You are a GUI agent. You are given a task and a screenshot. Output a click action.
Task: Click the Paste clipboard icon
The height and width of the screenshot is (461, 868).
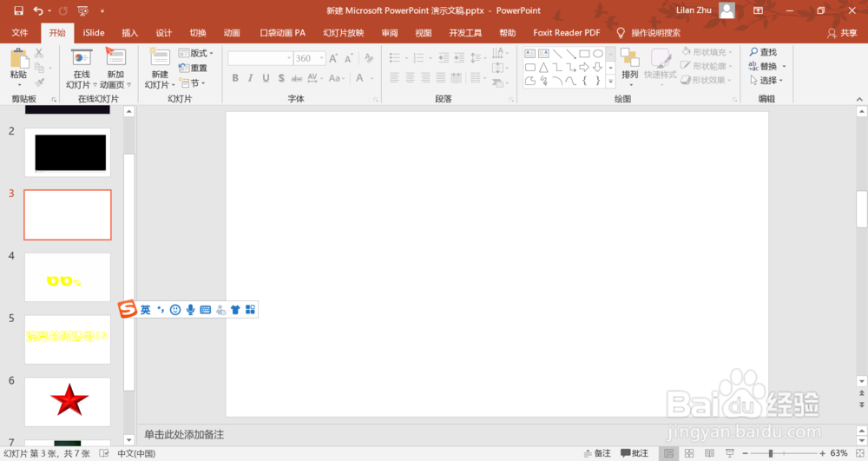tap(19, 57)
